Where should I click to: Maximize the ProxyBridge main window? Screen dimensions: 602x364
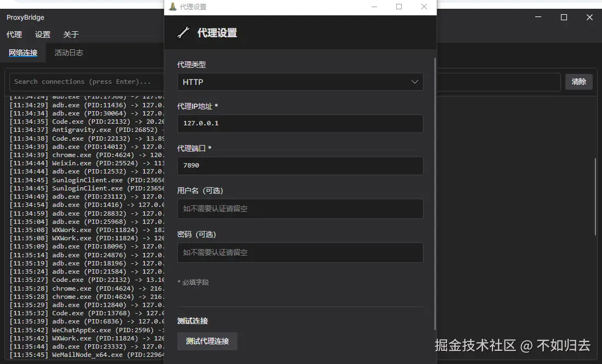[x=564, y=17]
